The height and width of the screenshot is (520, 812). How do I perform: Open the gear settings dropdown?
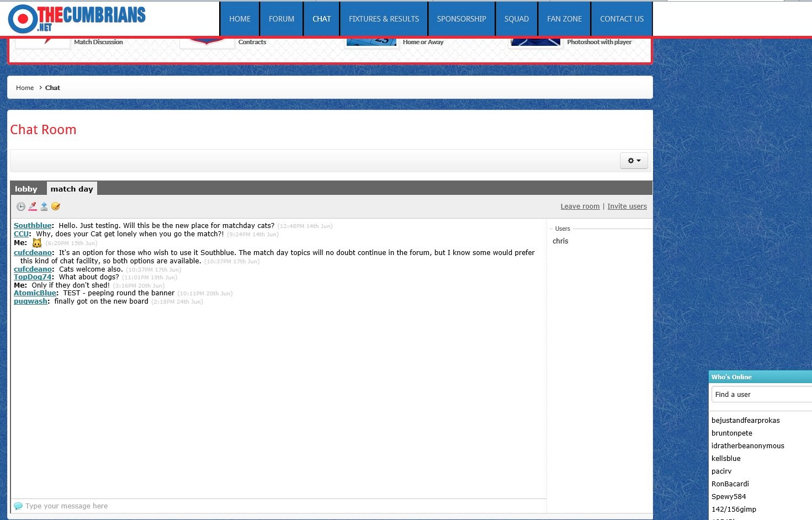[634, 161]
